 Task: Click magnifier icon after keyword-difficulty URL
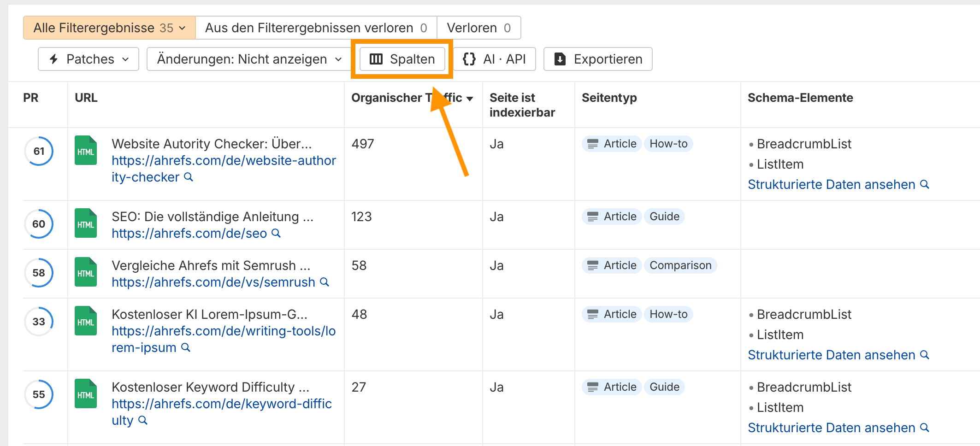pyautogui.click(x=143, y=420)
